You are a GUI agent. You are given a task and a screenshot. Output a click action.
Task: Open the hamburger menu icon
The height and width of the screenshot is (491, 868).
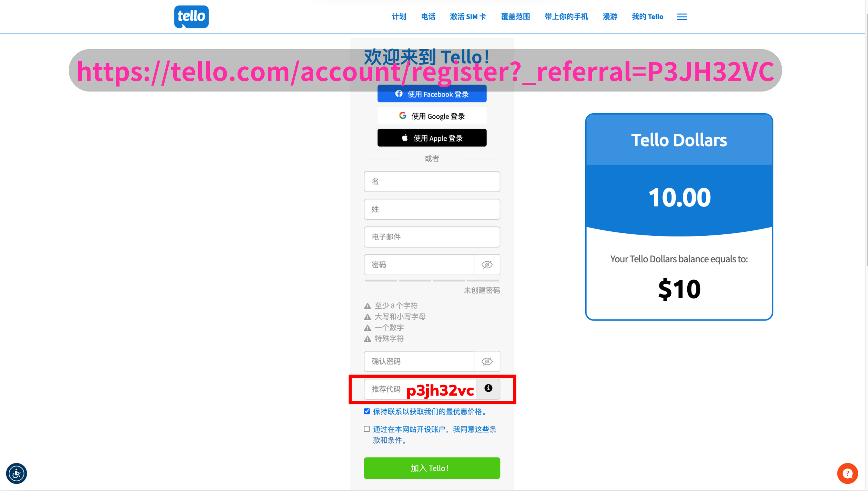[682, 17]
